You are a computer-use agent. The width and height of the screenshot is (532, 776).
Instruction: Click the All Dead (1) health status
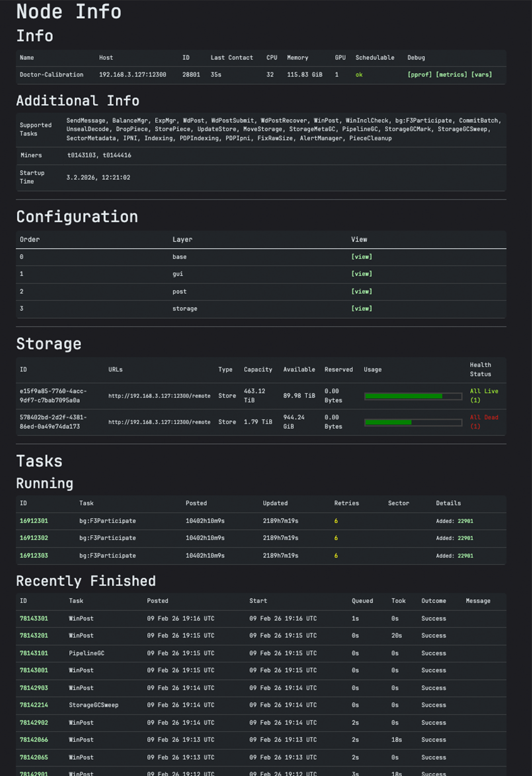[484, 422]
